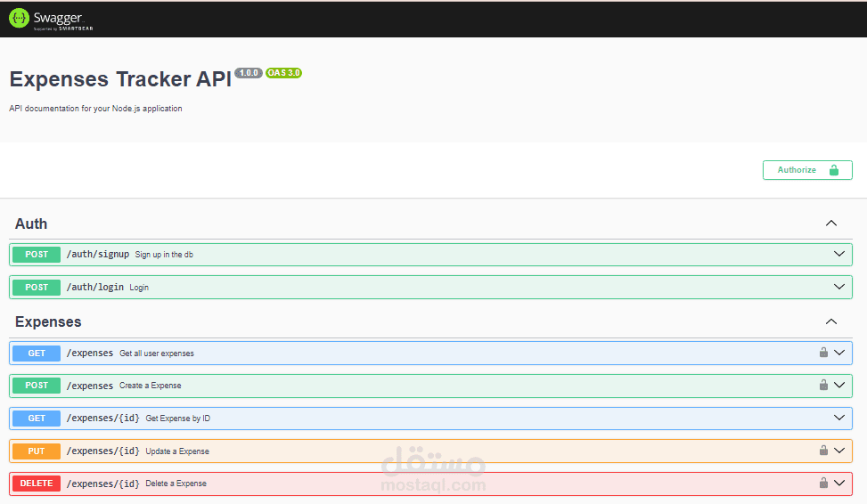Click the 1.0.0 version badge
This screenshot has width=867, height=504.
pyautogui.click(x=249, y=73)
